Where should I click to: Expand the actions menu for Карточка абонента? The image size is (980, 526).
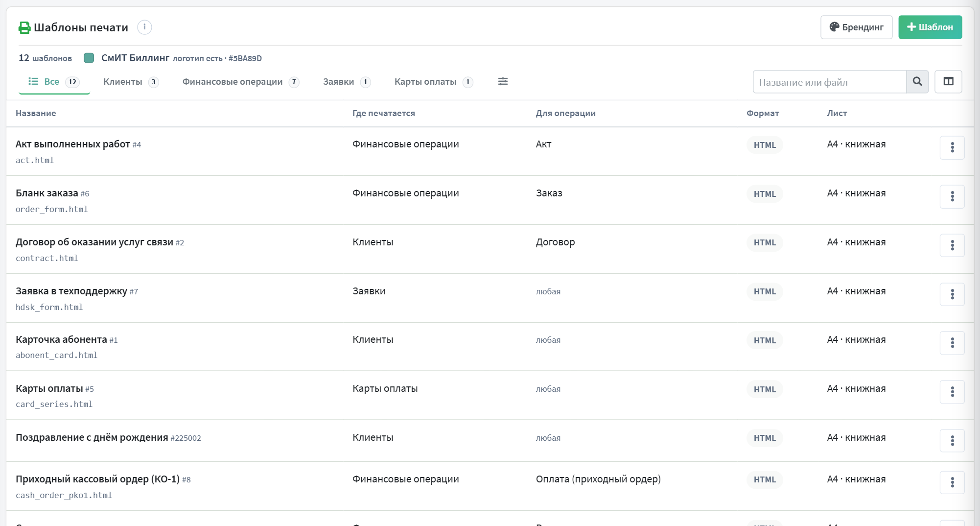[x=952, y=343]
